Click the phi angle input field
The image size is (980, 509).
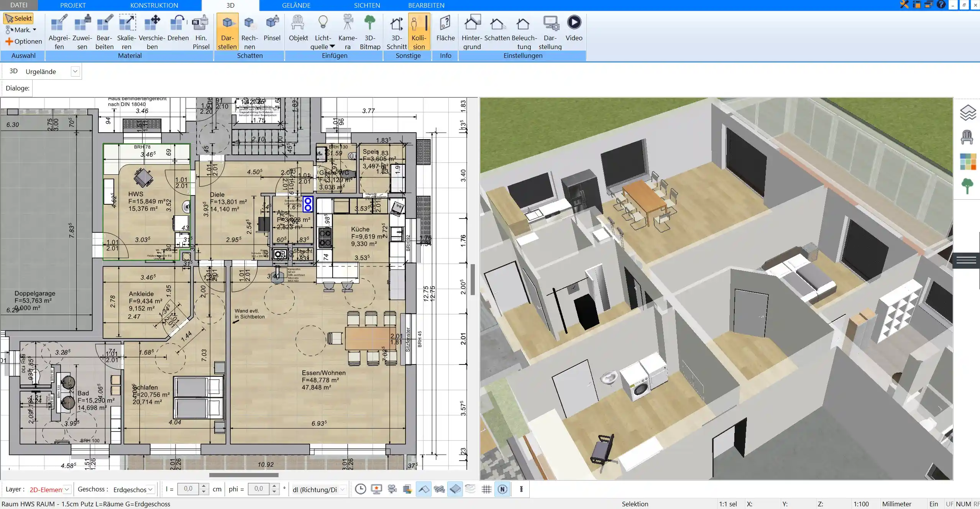click(x=259, y=489)
